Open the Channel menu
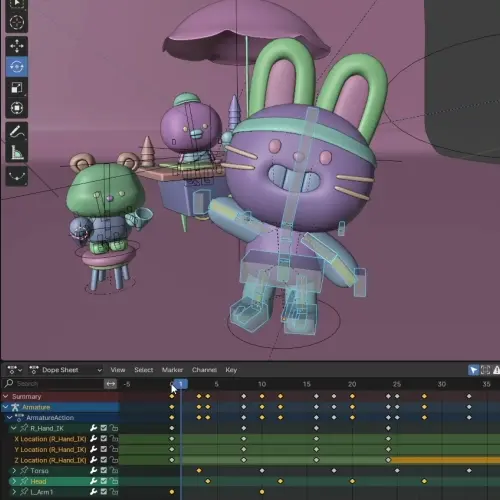Screen dimensions: 500x500 [x=204, y=370]
